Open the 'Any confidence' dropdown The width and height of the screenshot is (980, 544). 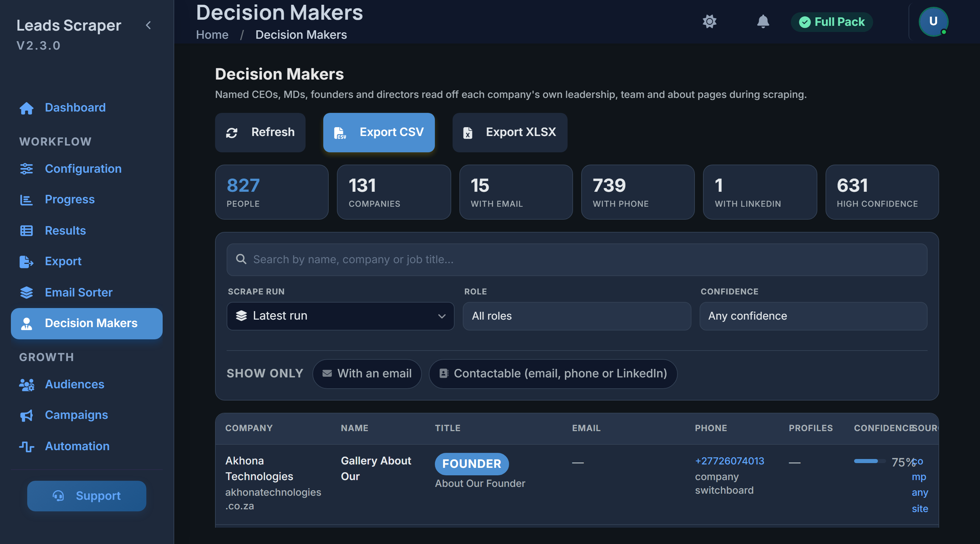point(813,316)
